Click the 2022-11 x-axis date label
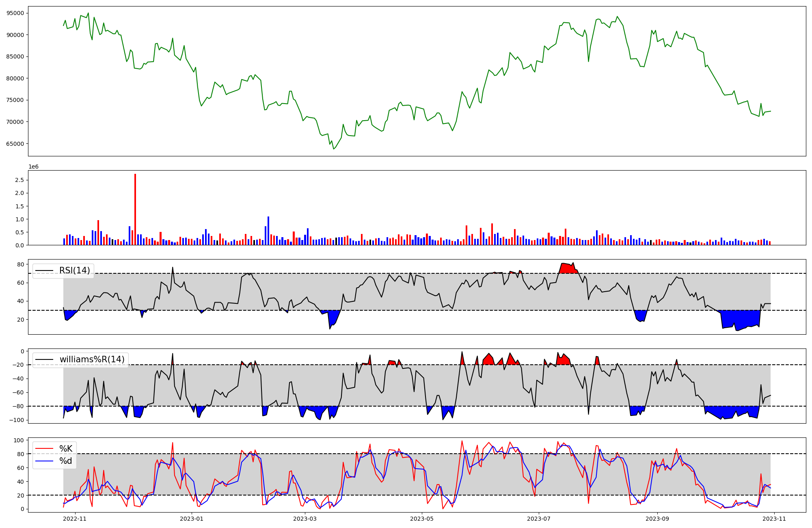Image resolution: width=812 pixels, height=528 pixels. 75,519
